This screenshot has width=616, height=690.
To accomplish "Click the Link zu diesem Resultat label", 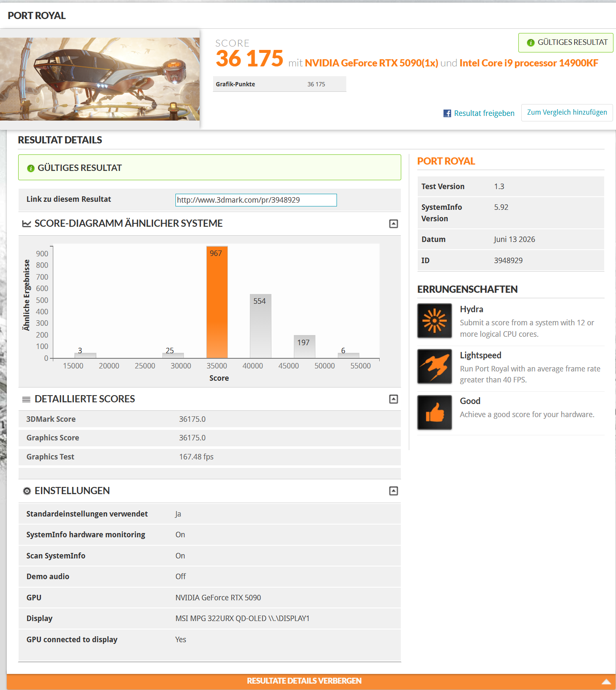I will [68, 199].
